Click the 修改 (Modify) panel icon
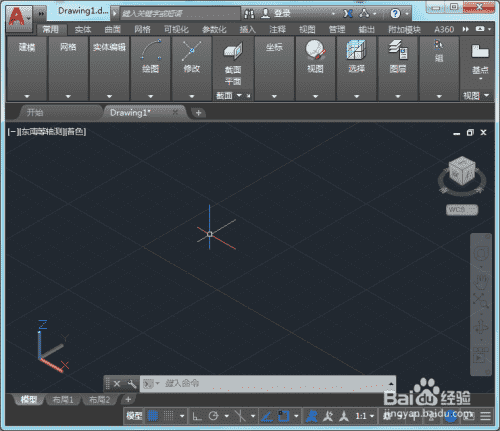The image size is (500, 431). pyautogui.click(x=192, y=50)
